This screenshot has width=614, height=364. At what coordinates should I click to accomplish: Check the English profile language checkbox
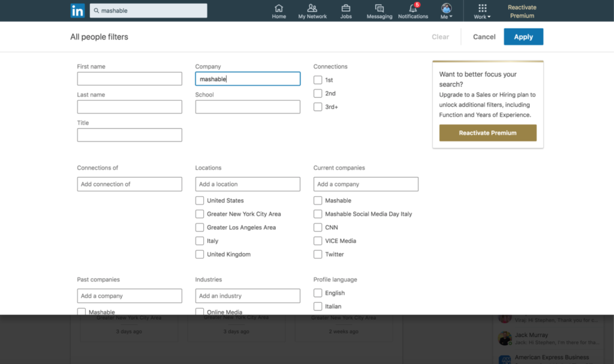318,293
